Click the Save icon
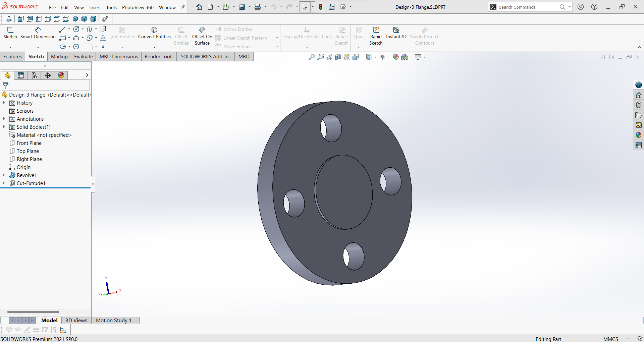 242,7
